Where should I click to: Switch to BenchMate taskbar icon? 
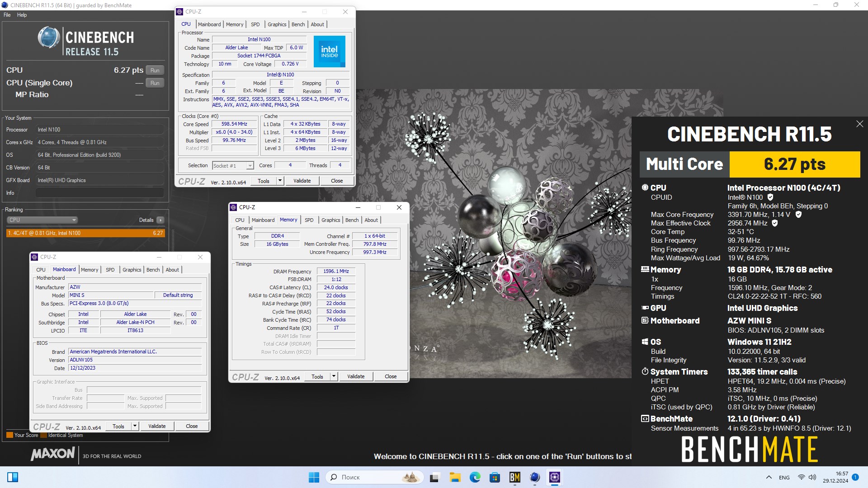tap(514, 477)
